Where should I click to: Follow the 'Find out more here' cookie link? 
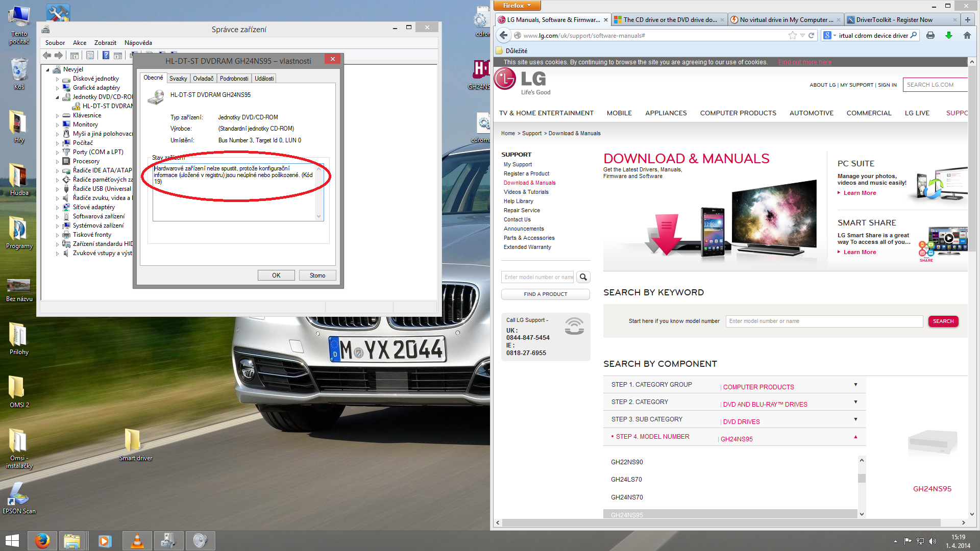pos(805,62)
